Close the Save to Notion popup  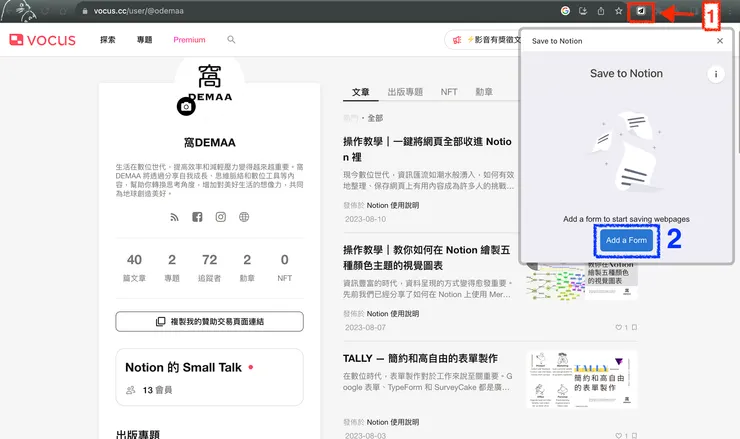point(720,41)
